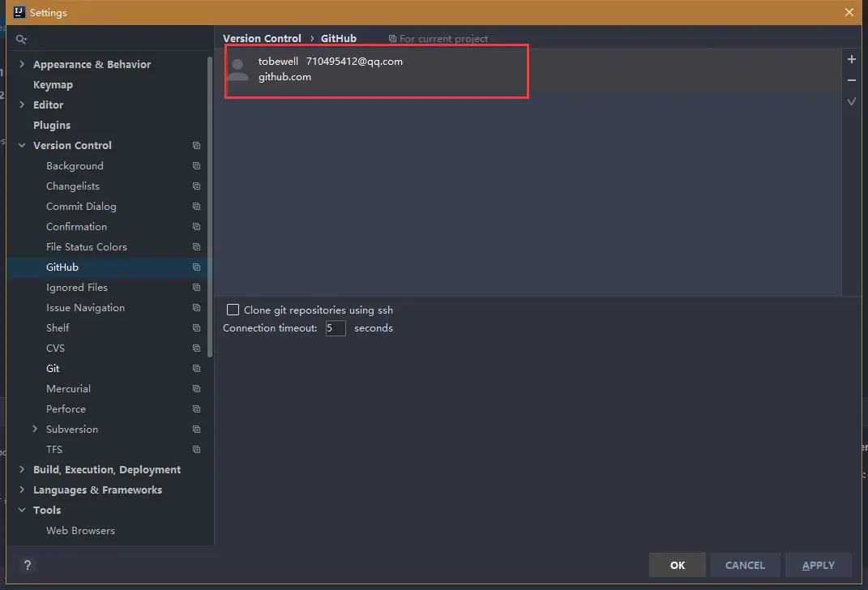Open TFS settings page

pyautogui.click(x=54, y=450)
